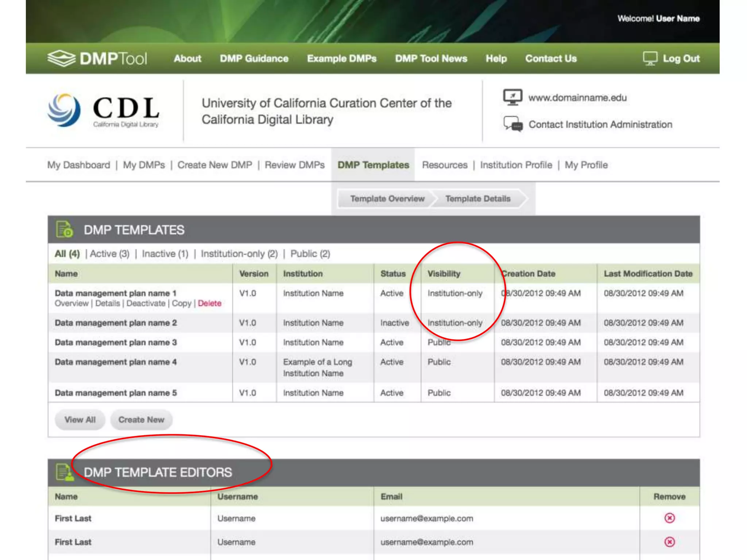This screenshot has height=560, width=747.
Task: Click the CDL California Digital Library logo
Action: tap(103, 110)
